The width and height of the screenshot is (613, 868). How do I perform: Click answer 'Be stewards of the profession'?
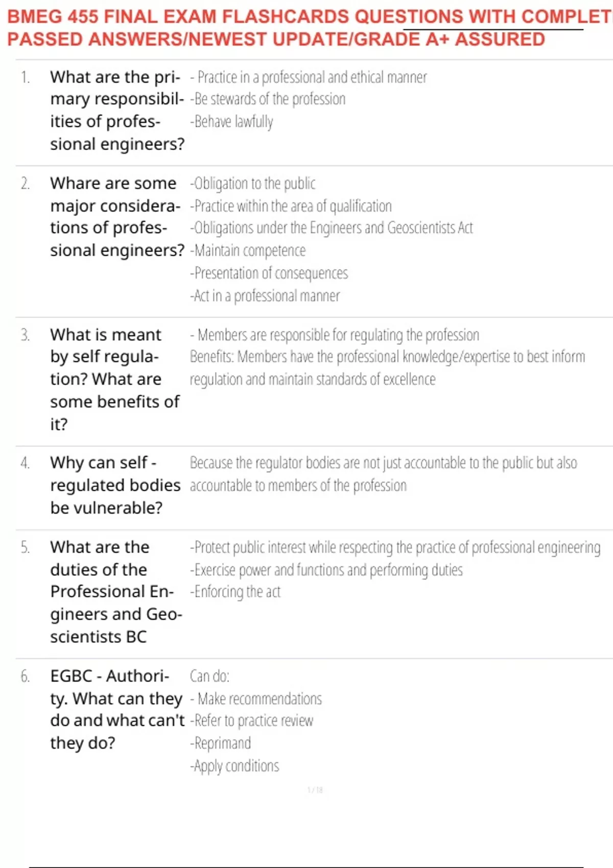click(x=268, y=99)
